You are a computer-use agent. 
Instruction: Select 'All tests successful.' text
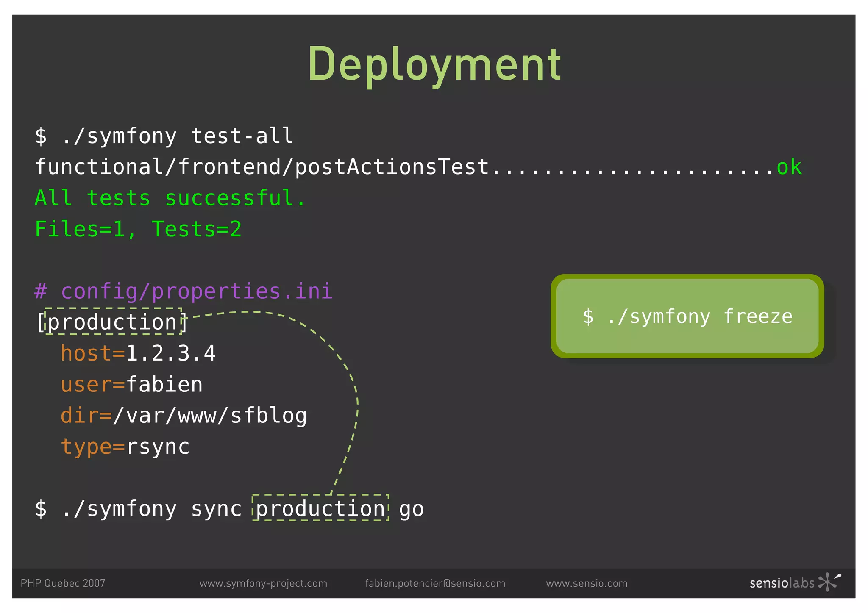coord(170,198)
